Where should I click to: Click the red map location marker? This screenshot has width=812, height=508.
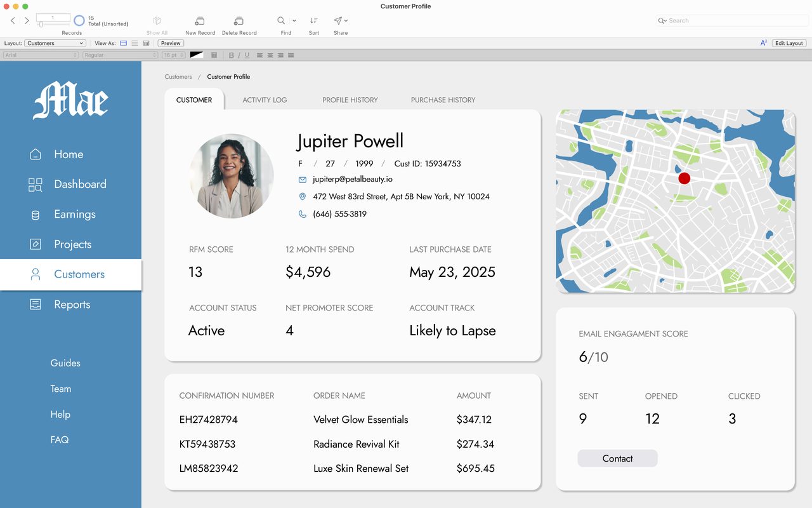click(684, 178)
